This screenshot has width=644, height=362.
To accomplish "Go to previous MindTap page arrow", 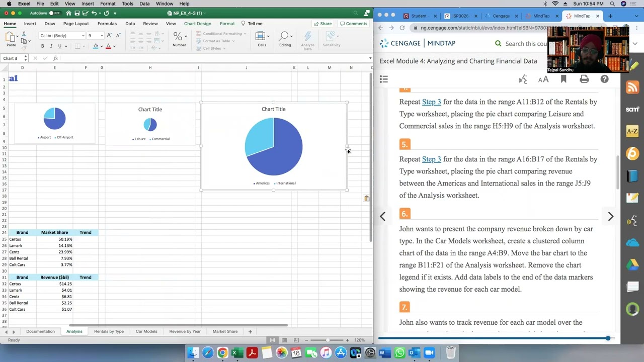I will (383, 217).
